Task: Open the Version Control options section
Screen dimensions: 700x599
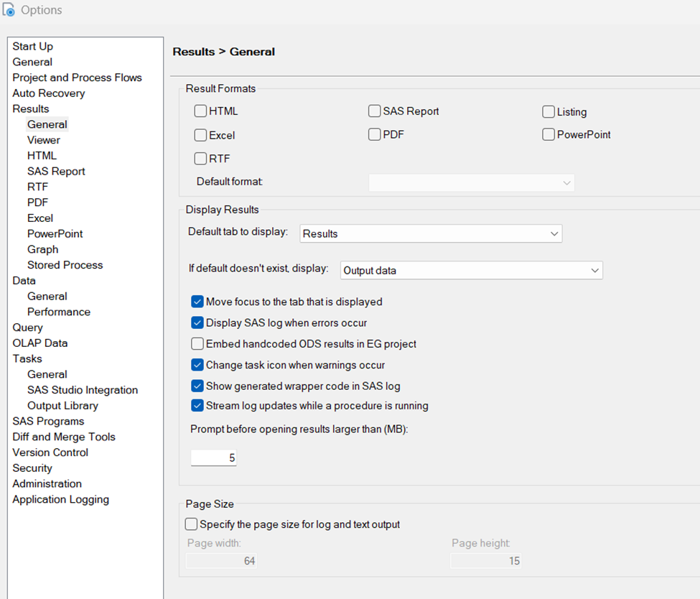Action: pos(50,452)
